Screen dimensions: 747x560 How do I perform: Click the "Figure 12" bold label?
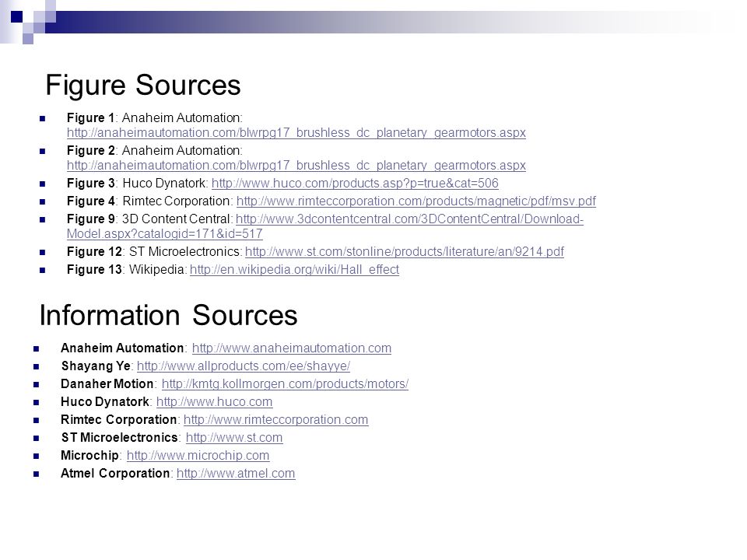click(x=94, y=252)
